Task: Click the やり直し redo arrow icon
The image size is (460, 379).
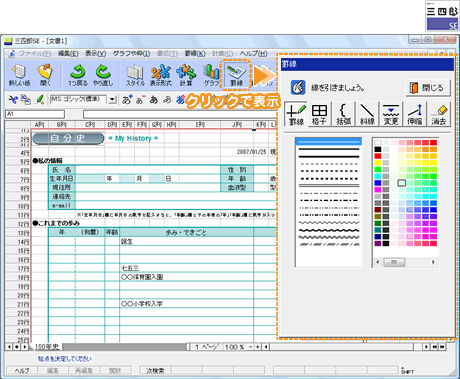Action: 103,74
